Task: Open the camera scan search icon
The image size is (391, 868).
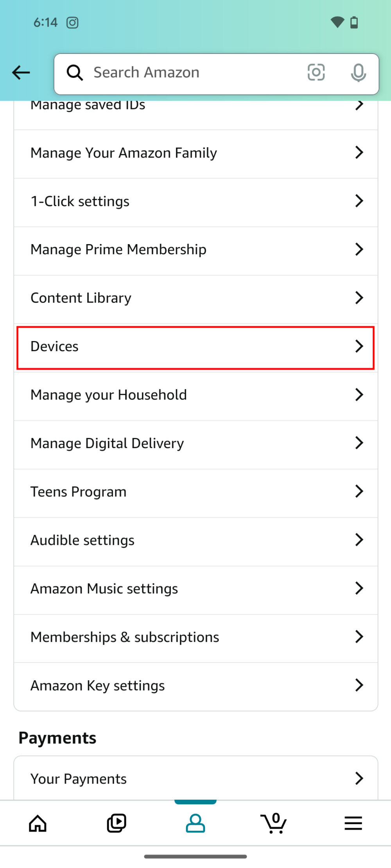Action: click(316, 73)
